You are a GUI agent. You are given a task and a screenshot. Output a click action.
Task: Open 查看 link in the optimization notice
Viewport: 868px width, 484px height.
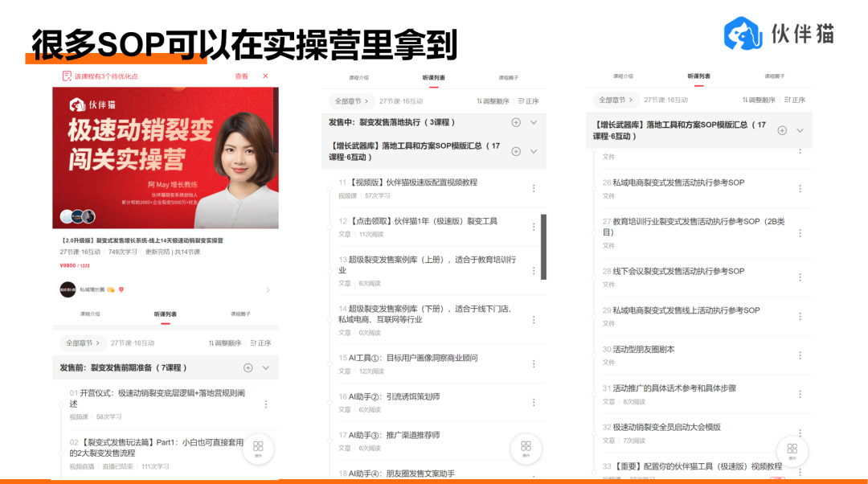pyautogui.click(x=241, y=76)
